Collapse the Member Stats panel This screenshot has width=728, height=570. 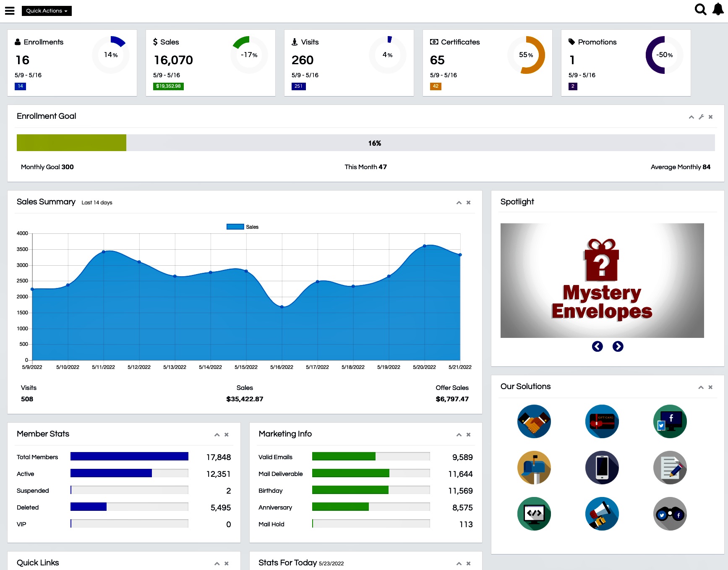click(217, 435)
